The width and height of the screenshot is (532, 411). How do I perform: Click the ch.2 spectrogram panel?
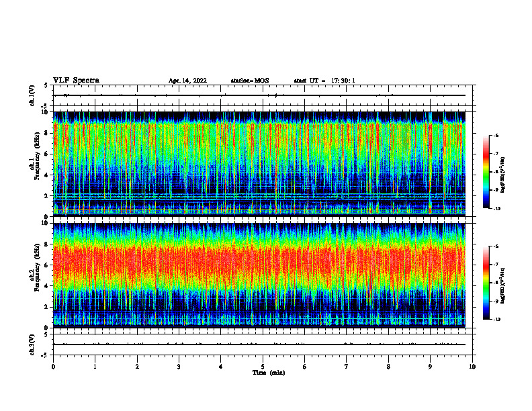(259, 275)
